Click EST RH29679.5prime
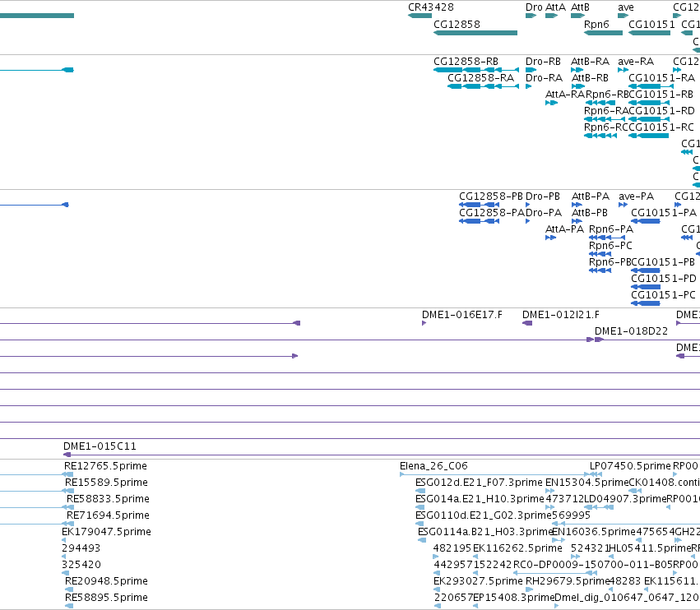The width and height of the screenshot is (700, 610). 568,581
